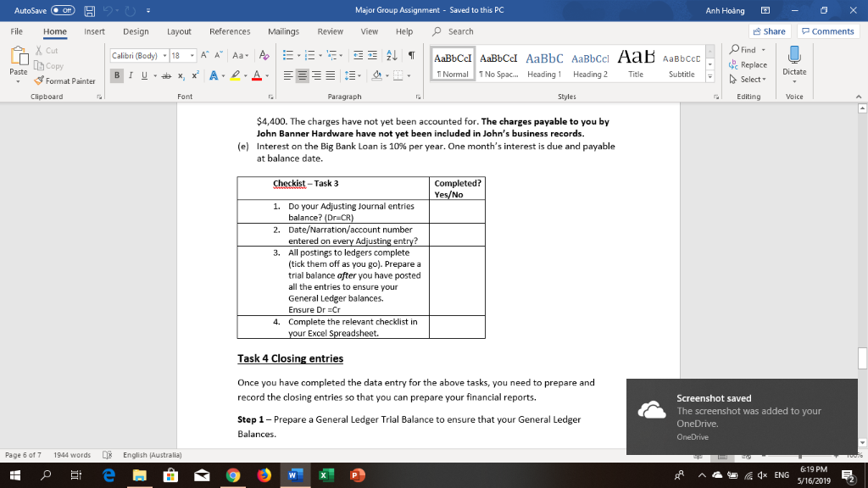Toggle Underline formatting
Screen dimensions: 868x488
pyautogui.click(x=144, y=75)
